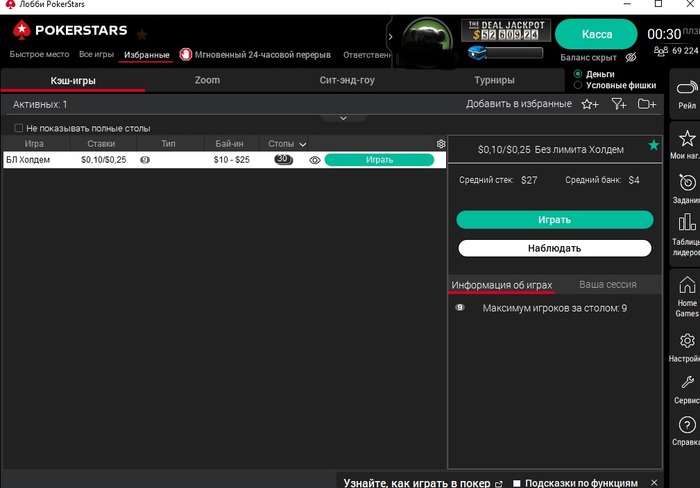The width and height of the screenshot is (700, 488).
Task: Select Условные фишки radio button
Action: [578, 85]
